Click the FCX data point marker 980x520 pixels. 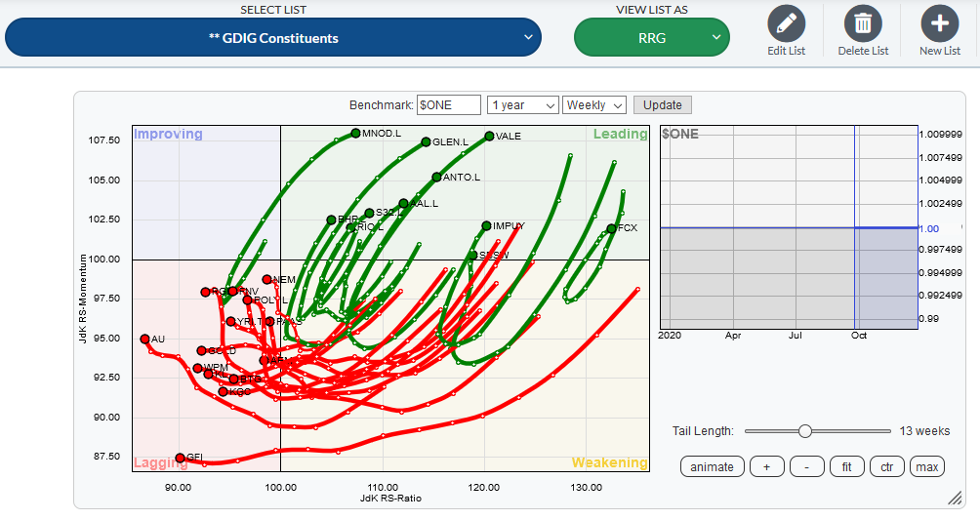tap(611, 228)
